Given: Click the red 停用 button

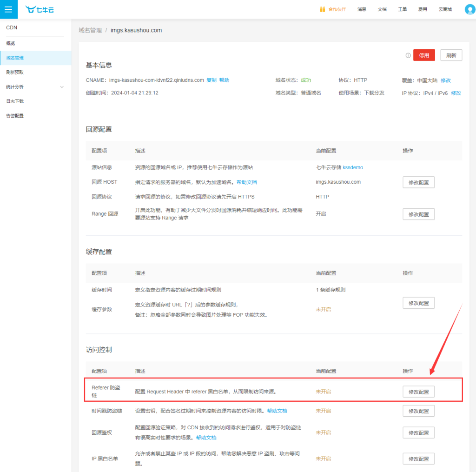Looking at the screenshot, I should tap(424, 55).
